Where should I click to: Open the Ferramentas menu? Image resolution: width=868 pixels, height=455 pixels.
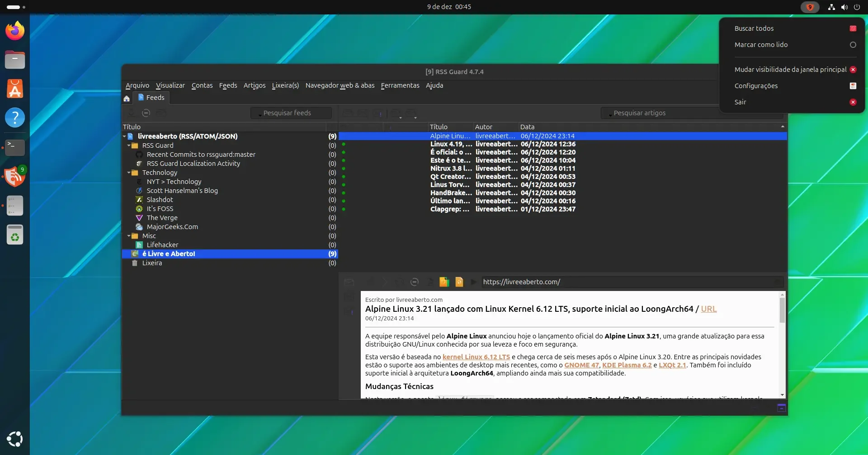pyautogui.click(x=400, y=85)
